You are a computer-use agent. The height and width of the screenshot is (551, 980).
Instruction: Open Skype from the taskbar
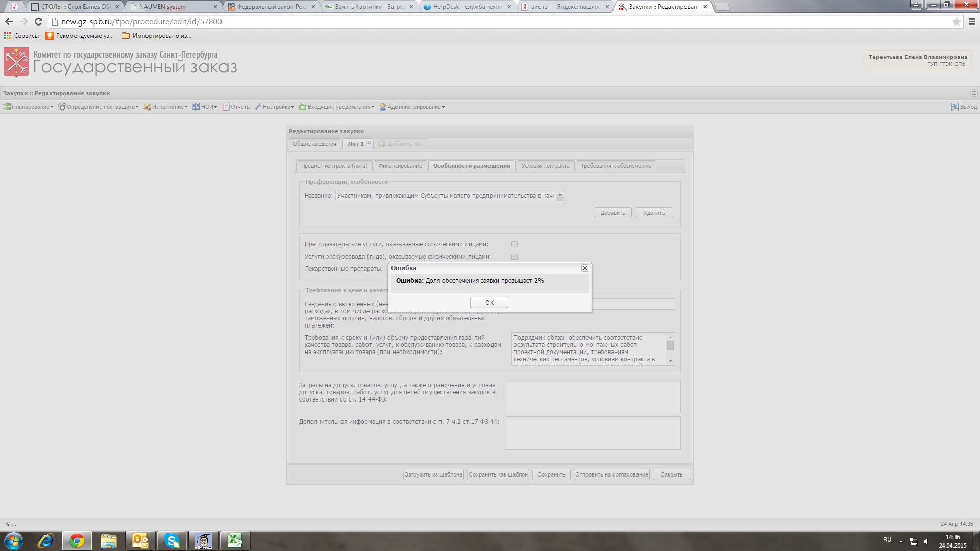click(x=172, y=540)
